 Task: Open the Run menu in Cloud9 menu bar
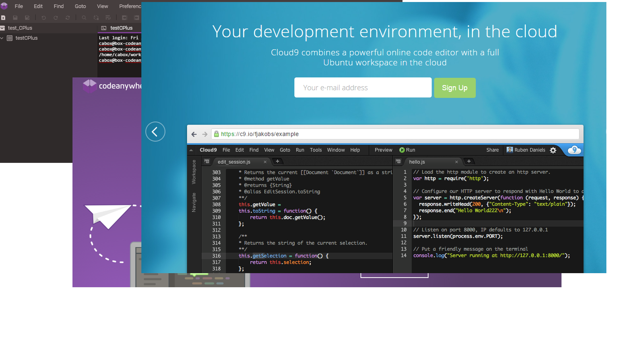tap(300, 150)
